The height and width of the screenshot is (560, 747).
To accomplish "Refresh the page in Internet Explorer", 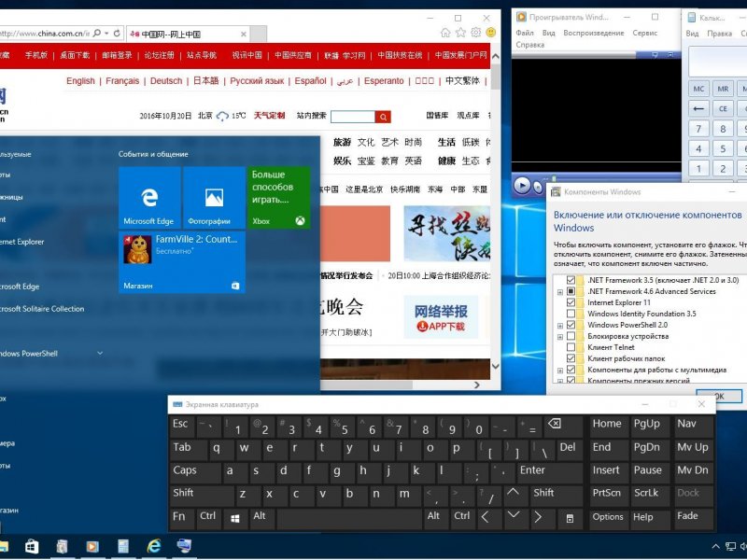I will pyautogui.click(x=117, y=34).
